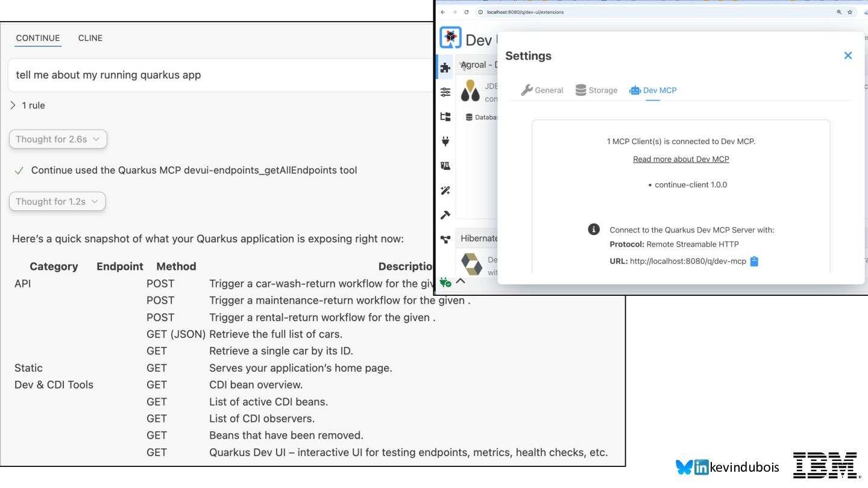The width and height of the screenshot is (868, 488).
Task: Click 'List of CDI observers.' description
Action: [262, 418]
